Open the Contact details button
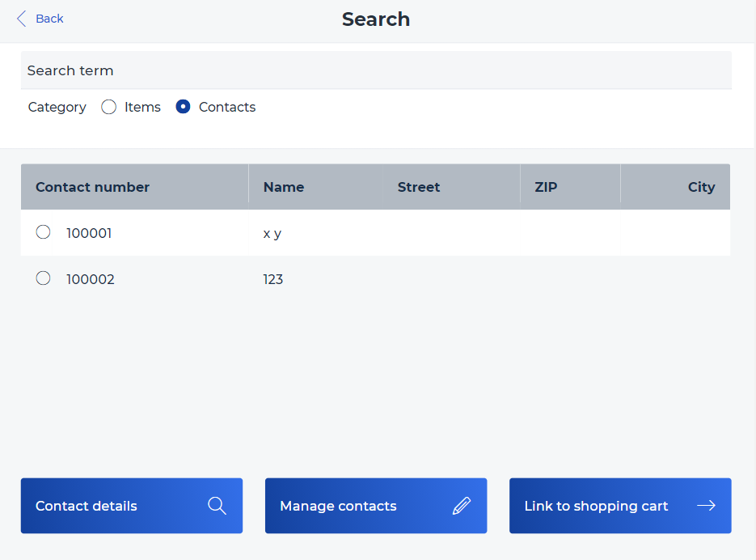The image size is (756, 560). [131, 506]
